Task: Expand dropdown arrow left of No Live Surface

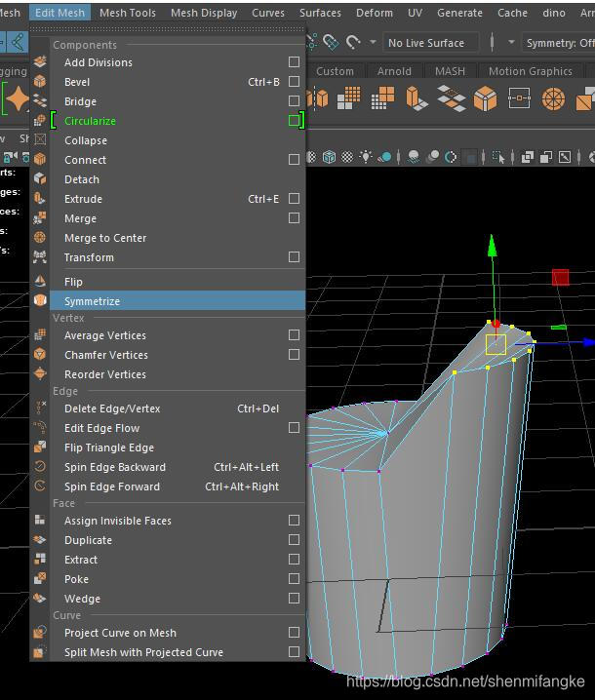Action: (373, 43)
